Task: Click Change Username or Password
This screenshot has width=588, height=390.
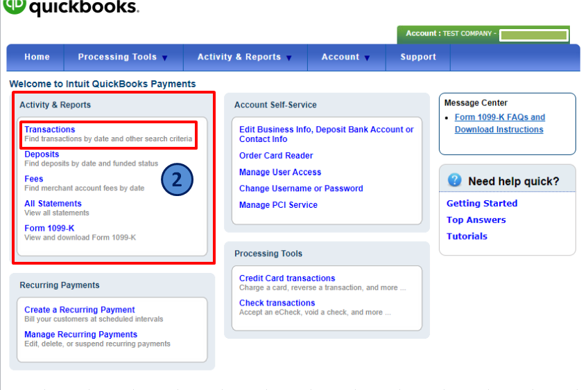Action: (301, 188)
